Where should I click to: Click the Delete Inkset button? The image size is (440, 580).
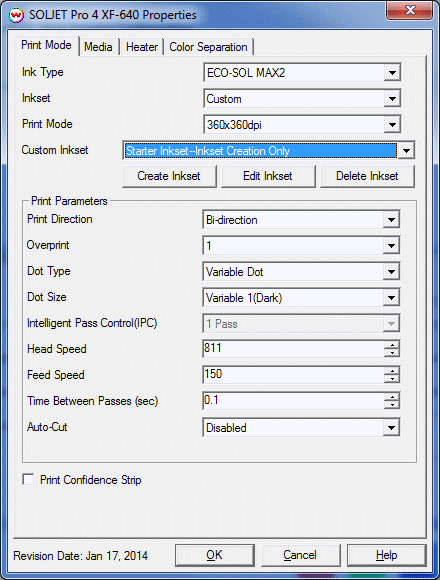(367, 176)
